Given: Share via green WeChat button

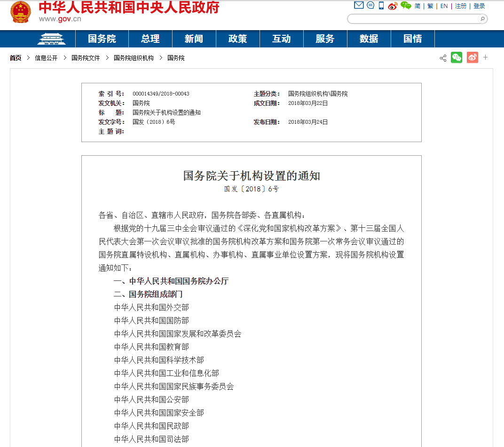Looking at the screenshot, I should (457, 57).
